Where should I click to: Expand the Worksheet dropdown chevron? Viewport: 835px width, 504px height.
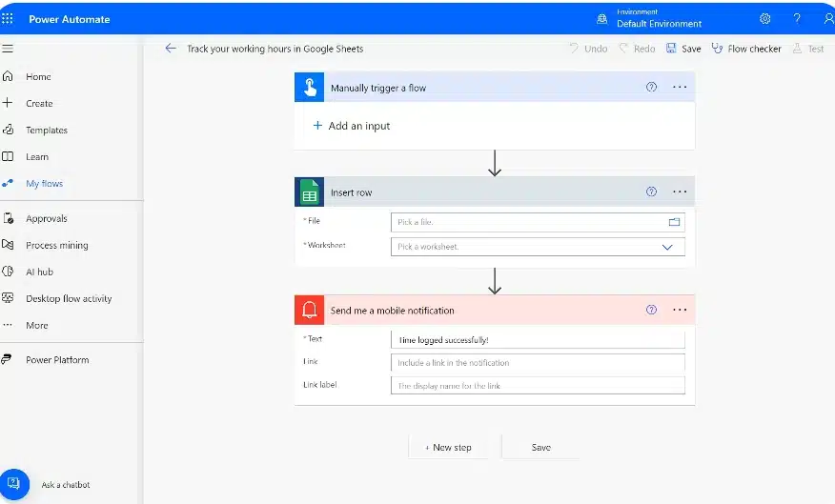(667, 247)
